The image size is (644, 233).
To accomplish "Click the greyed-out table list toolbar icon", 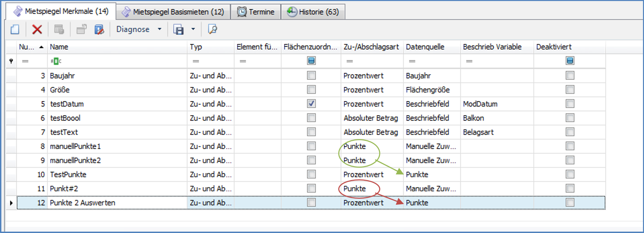I will pyautogui.click(x=59, y=29).
